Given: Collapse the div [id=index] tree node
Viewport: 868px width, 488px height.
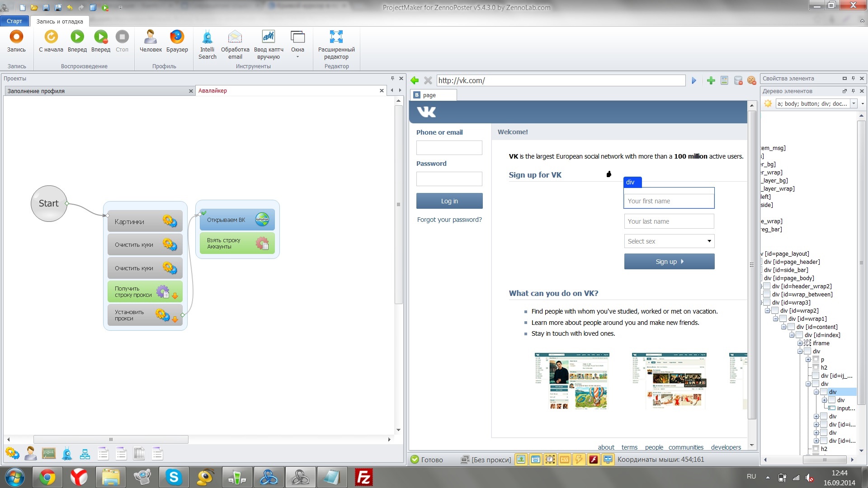Looking at the screenshot, I should coord(792,335).
